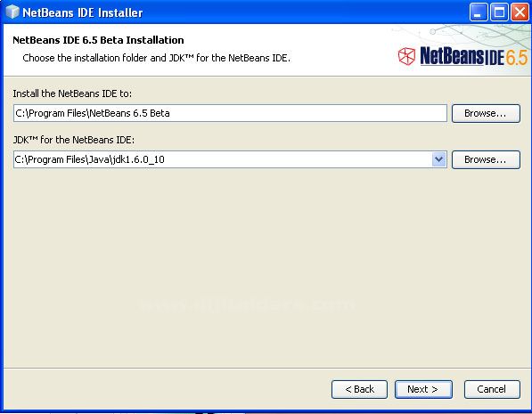Click the NetBeans IDE 6.5 logo text
Viewport: 532px width, 414px height.
474,56
